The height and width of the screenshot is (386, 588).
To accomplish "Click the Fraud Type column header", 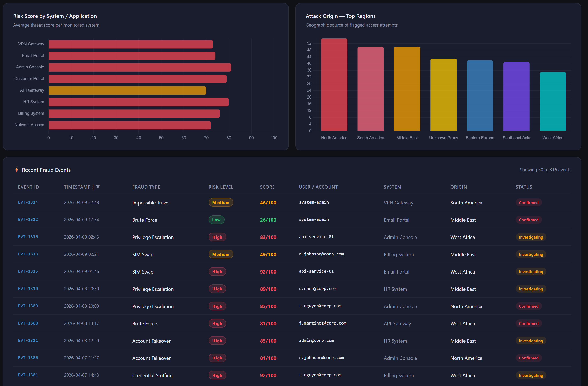I will [146, 187].
